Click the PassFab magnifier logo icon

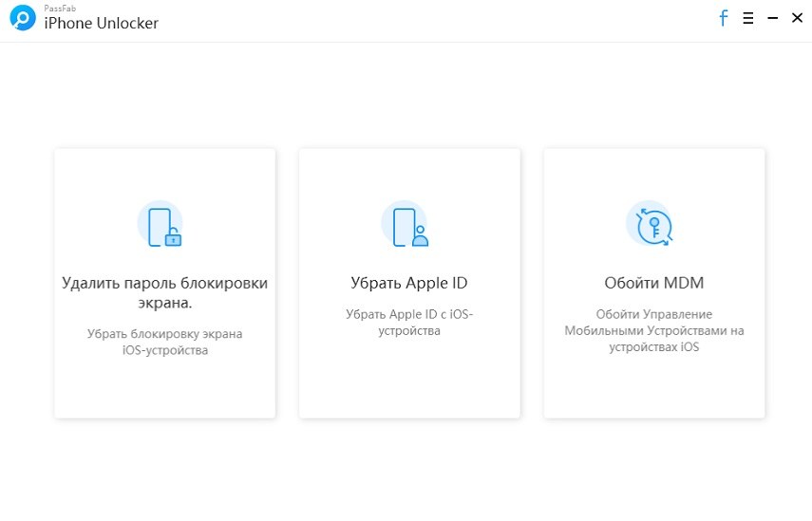23,19
